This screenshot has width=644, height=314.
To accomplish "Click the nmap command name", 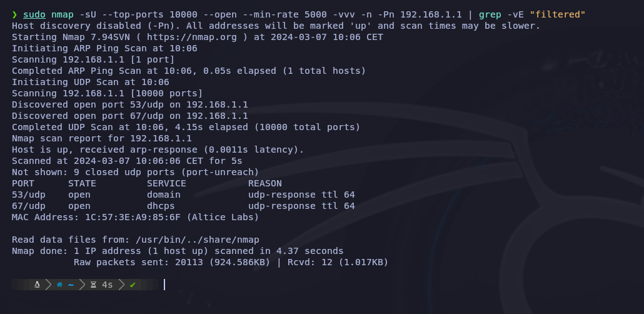I will click(63, 15).
